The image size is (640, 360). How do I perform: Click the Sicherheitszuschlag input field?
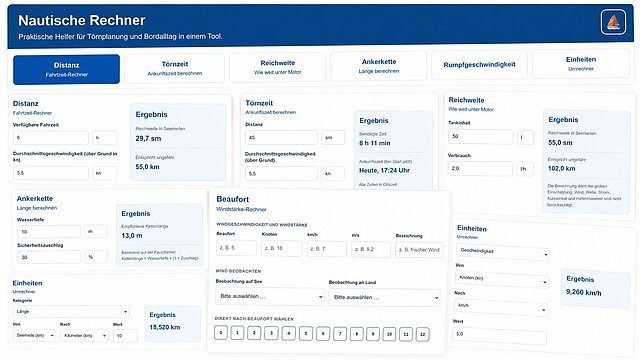(49, 257)
